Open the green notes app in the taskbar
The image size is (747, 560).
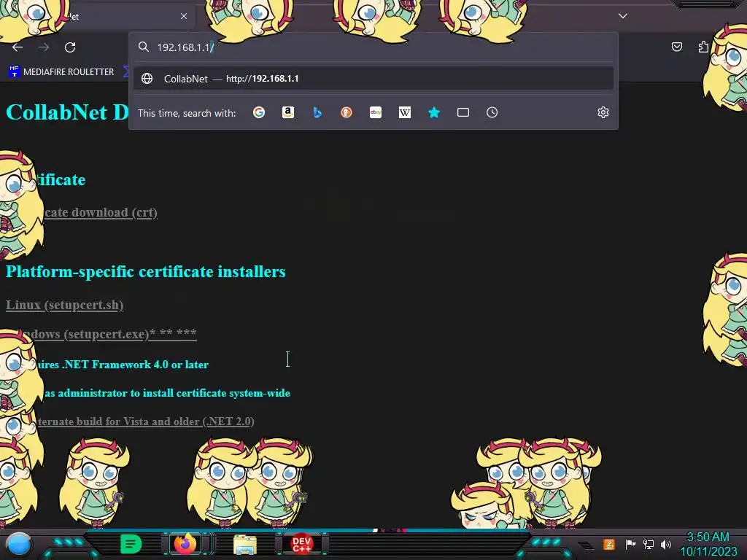(131, 544)
